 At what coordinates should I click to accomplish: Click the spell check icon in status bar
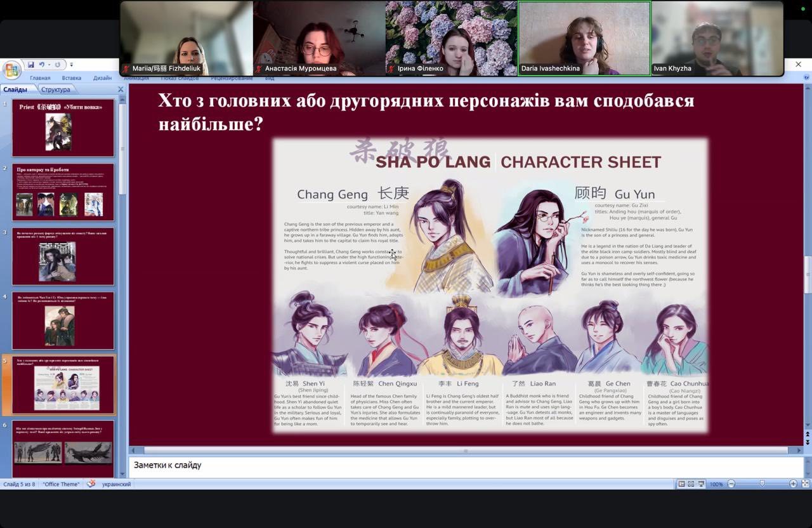tap(91, 484)
